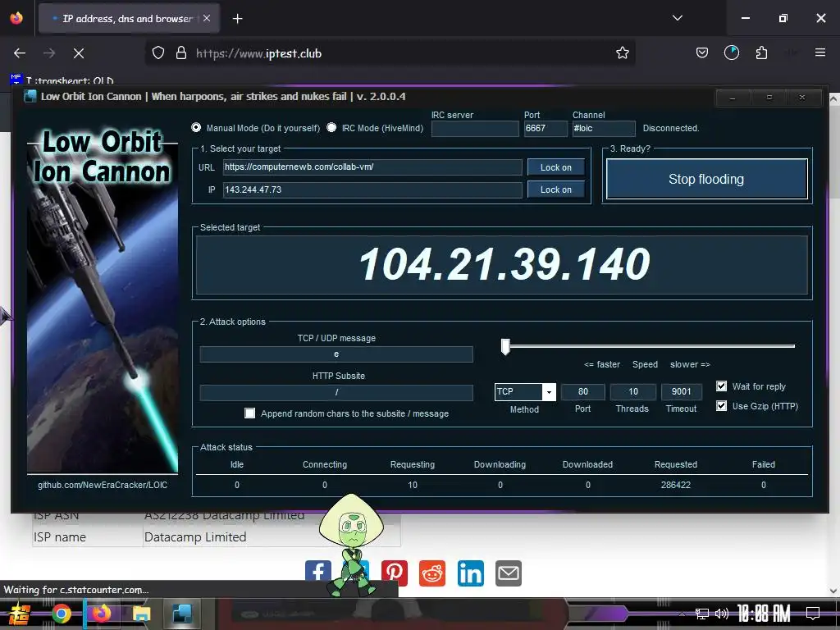
Task: Open the tracking protection shield icon
Action: click(x=158, y=53)
